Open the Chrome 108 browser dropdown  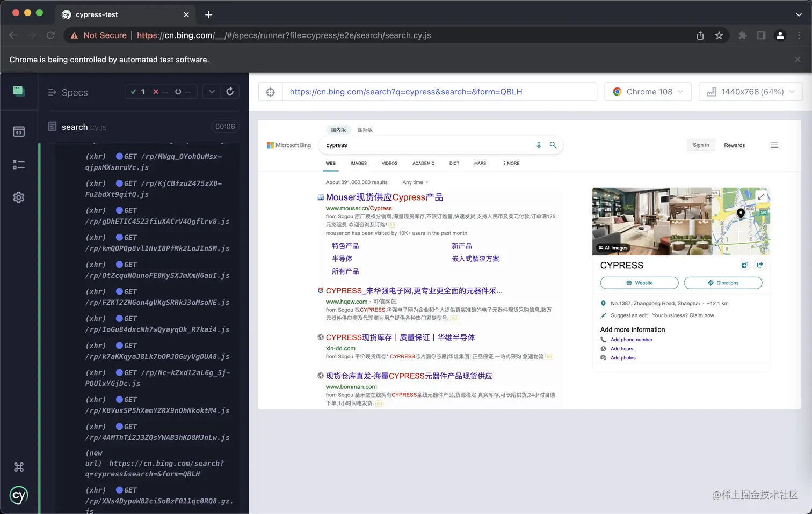(x=649, y=92)
